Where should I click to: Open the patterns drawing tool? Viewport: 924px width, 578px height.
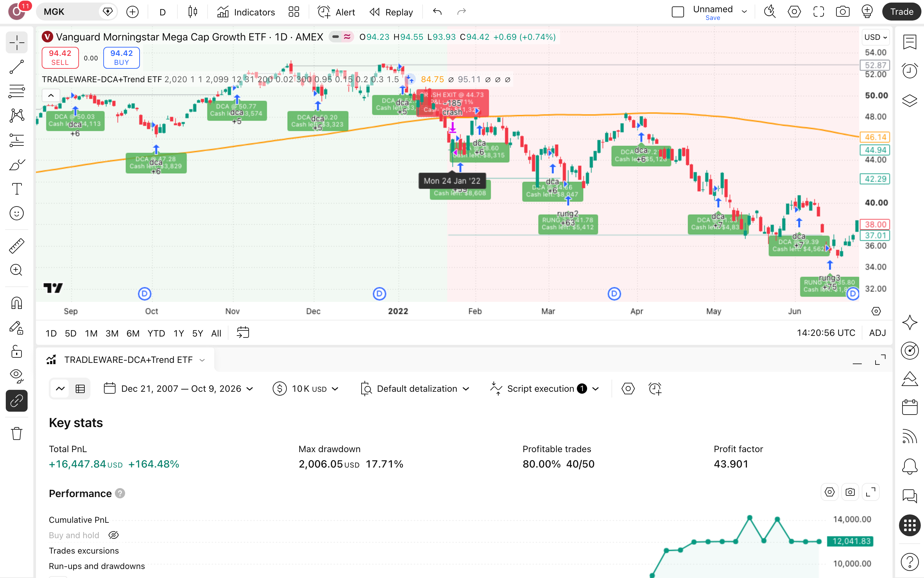17,116
